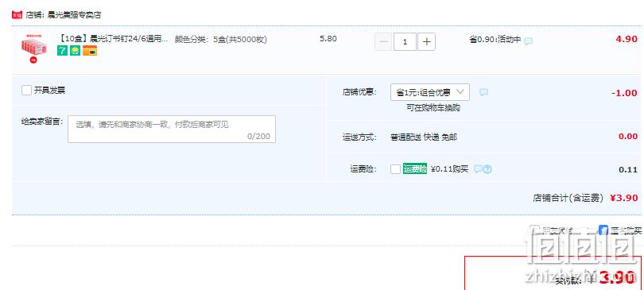
Task: Click the insurance amount 0.11 in the price column
Action: (628, 170)
